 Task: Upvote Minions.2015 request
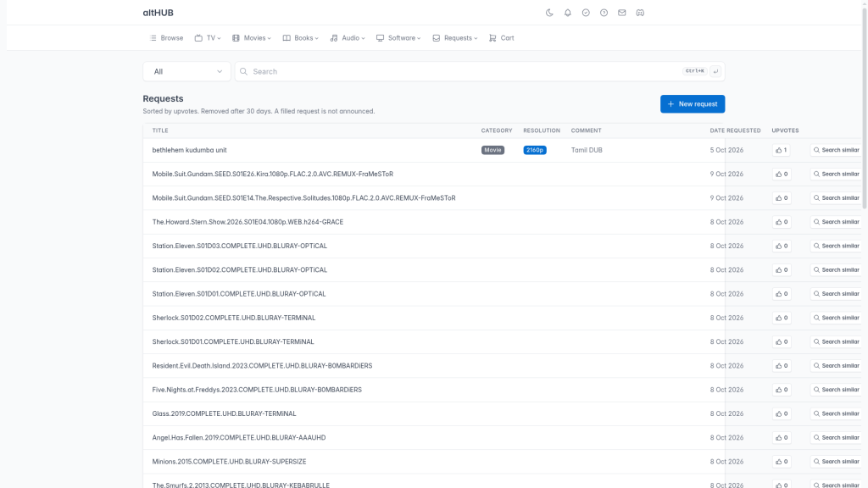[x=782, y=462]
